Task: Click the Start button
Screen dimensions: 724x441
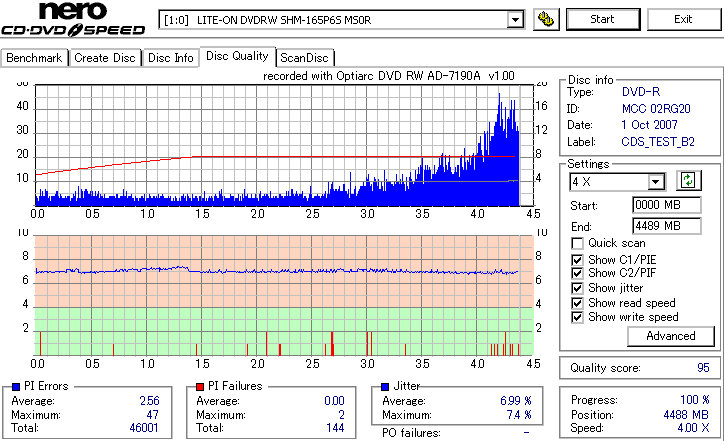Action: click(x=603, y=19)
